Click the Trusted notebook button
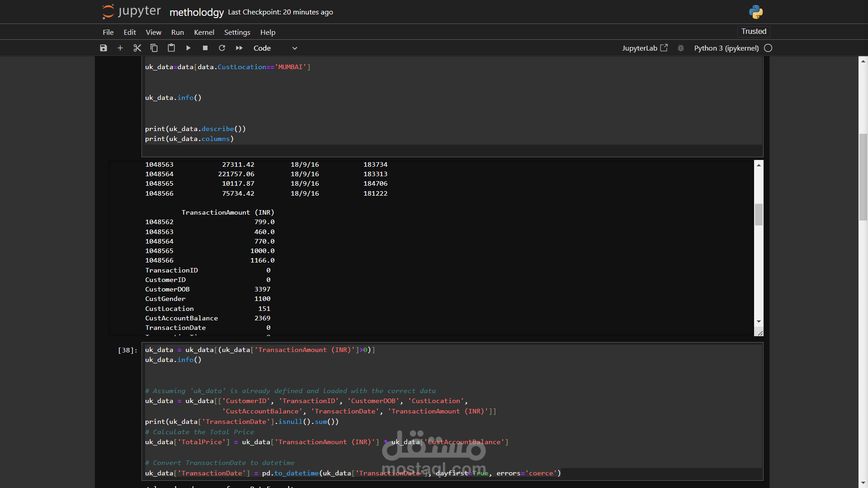 pyautogui.click(x=754, y=31)
